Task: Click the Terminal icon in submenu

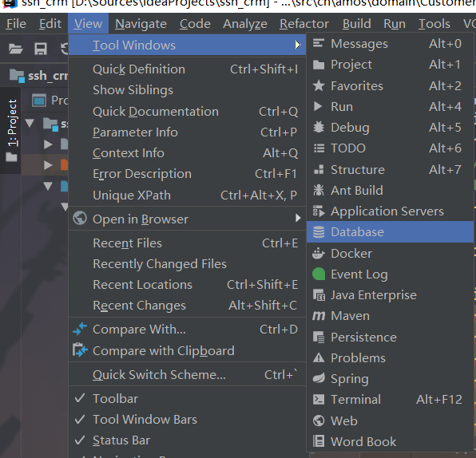Action: point(319,400)
